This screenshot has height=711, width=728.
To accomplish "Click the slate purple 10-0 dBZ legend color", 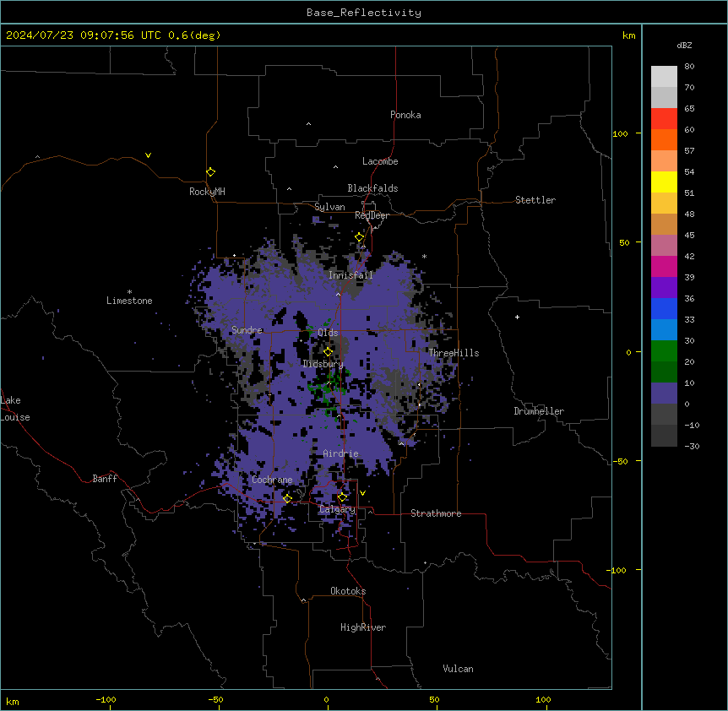I will pyautogui.click(x=664, y=393).
